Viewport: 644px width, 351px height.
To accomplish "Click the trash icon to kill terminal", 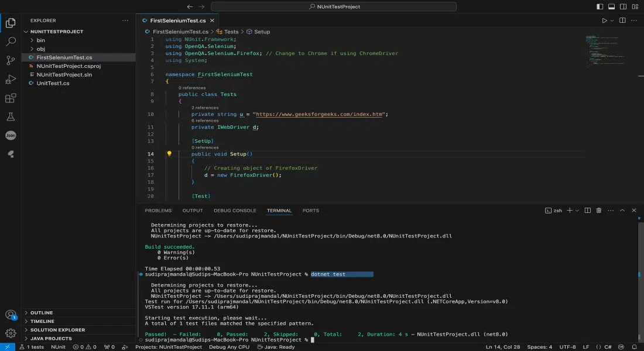I will coord(598,211).
